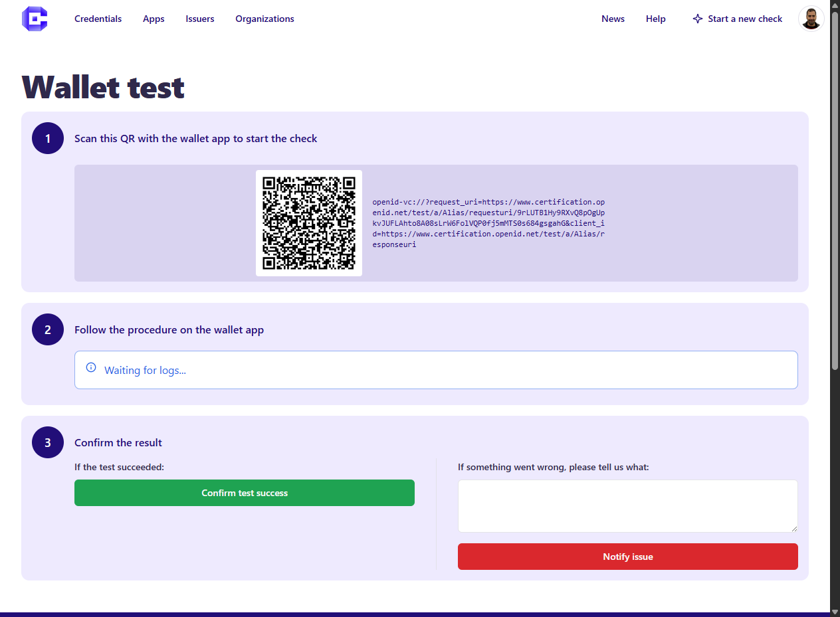This screenshot has width=840, height=617.
Task: Click the purple site logo icon
Action: [x=35, y=19]
